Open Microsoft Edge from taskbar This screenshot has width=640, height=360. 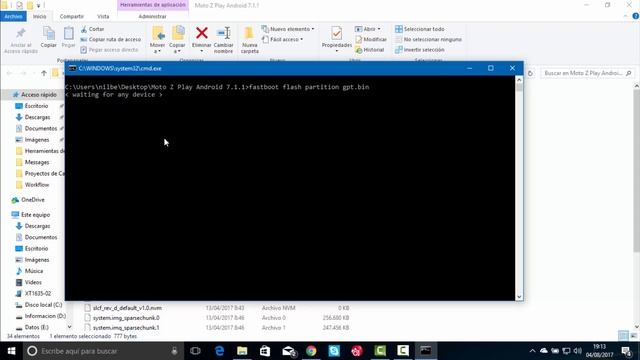click(220, 351)
